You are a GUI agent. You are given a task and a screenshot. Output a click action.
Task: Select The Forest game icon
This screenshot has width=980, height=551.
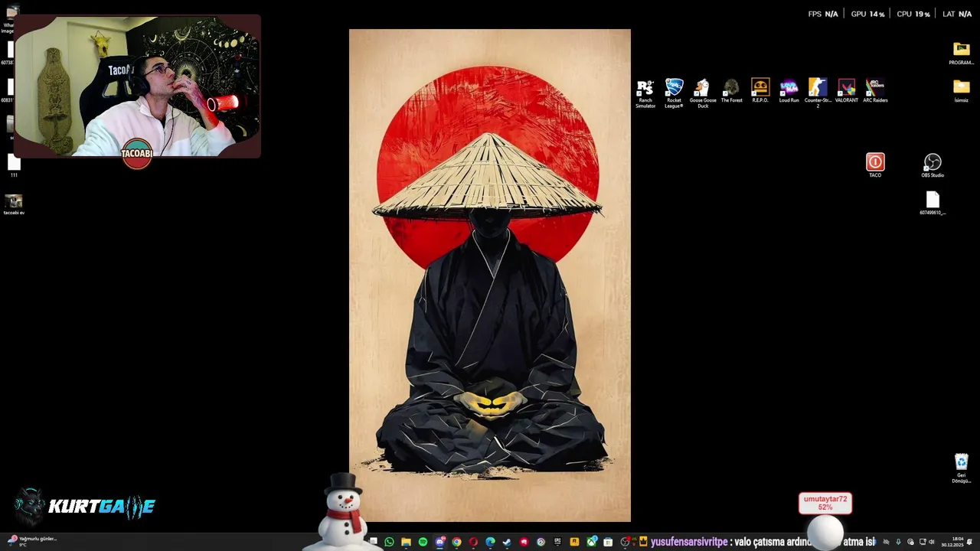pos(731,90)
